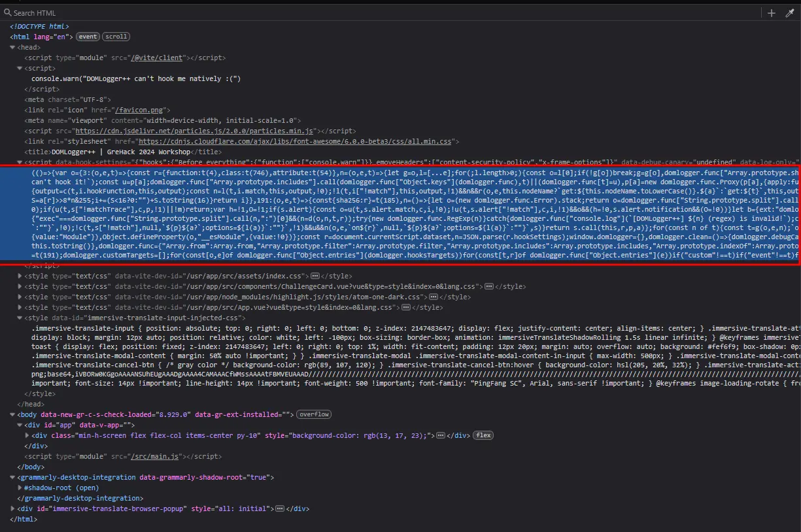Toggle the overflow badge on body element

(314, 414)
